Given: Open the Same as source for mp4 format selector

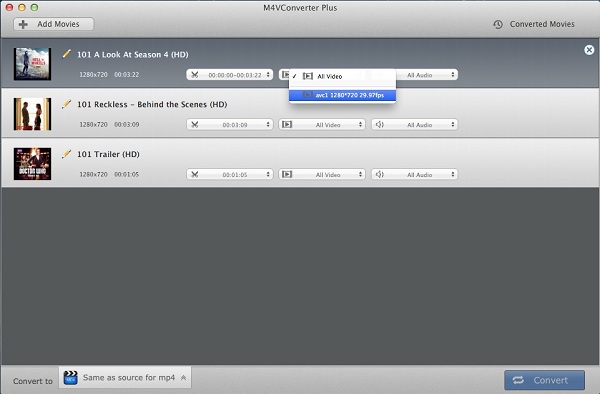Looking at the screenshot, I should [x=125, y=378].
